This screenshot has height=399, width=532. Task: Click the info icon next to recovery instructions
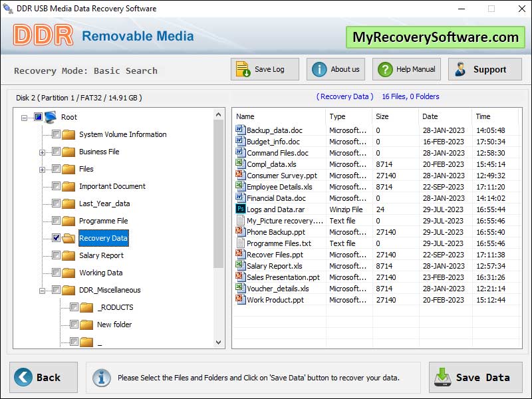point(101,378)
